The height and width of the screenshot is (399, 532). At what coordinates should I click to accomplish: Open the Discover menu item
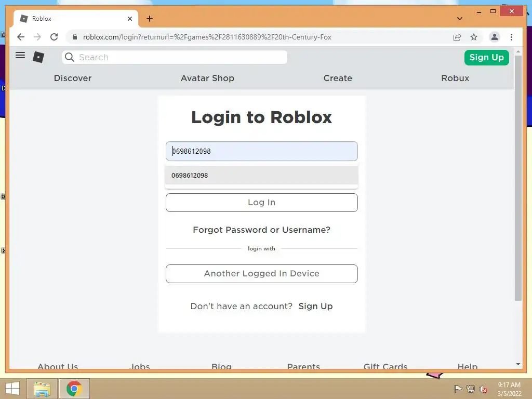coord(73,78)
